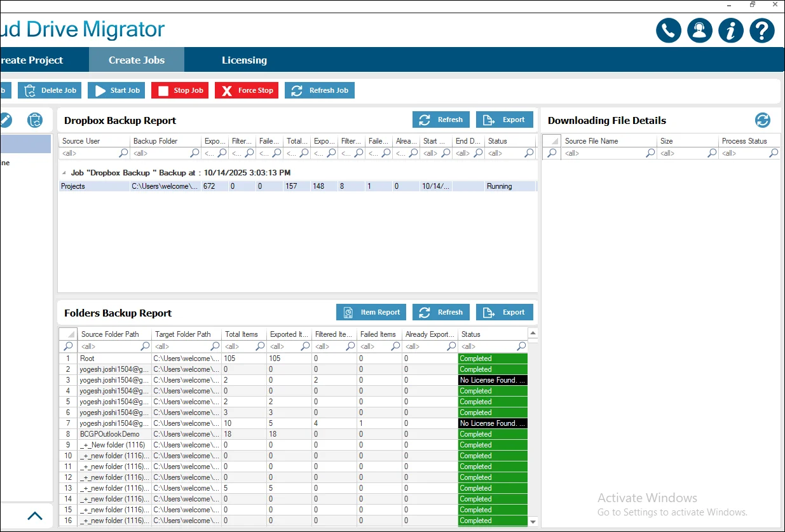785x532 pixels.
Task: Sort by Backup Folder column header
Action: [x=165, y=141]
